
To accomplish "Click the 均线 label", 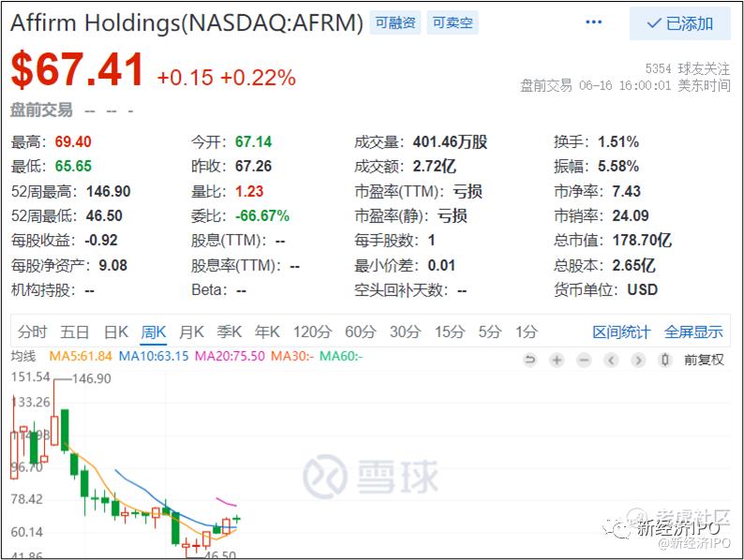I will (x=23, y=356).
